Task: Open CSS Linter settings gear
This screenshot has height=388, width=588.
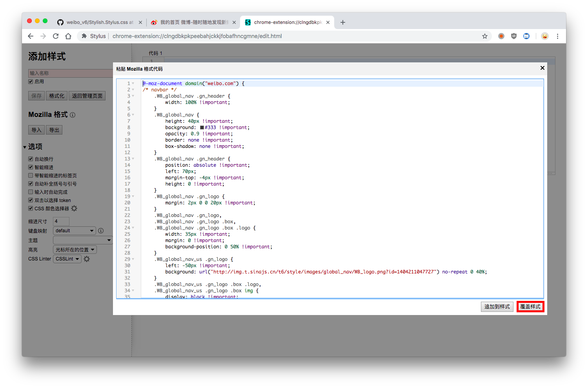Action: (87, 259)
